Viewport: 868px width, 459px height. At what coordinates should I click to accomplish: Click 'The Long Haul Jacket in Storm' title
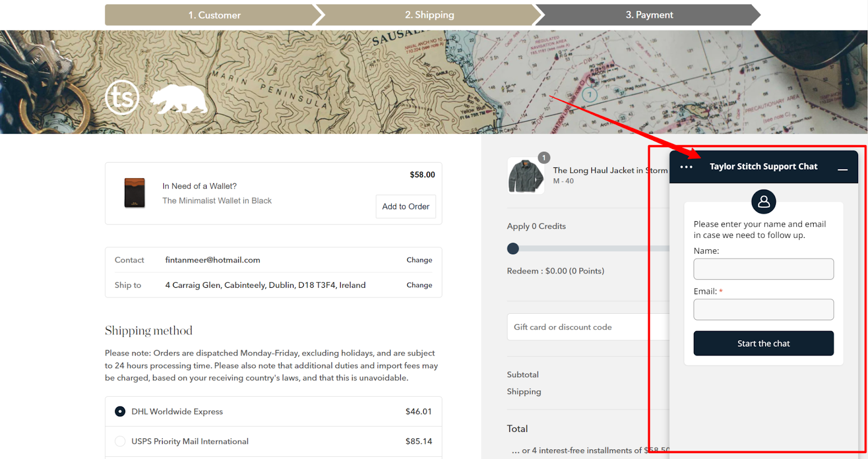coord(610,170)
